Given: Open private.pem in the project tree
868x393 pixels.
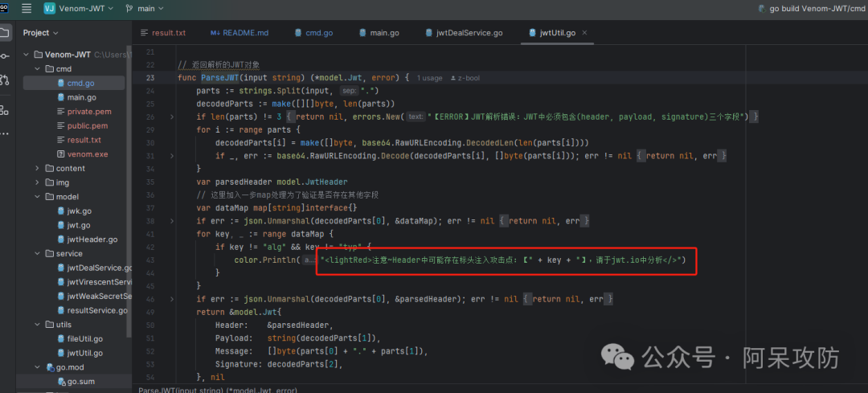Looking at the screenshot, I should click(84, 112).
